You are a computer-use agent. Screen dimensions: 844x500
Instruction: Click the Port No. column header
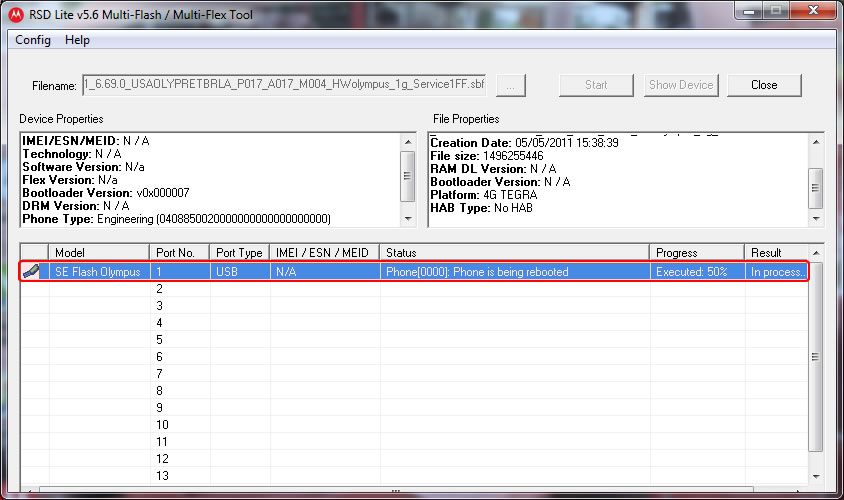click(179, 252)
